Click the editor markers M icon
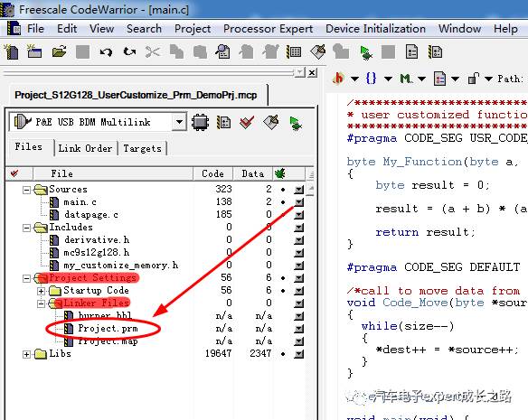This screenshot has width=528, height=420. tap(405, 79)
